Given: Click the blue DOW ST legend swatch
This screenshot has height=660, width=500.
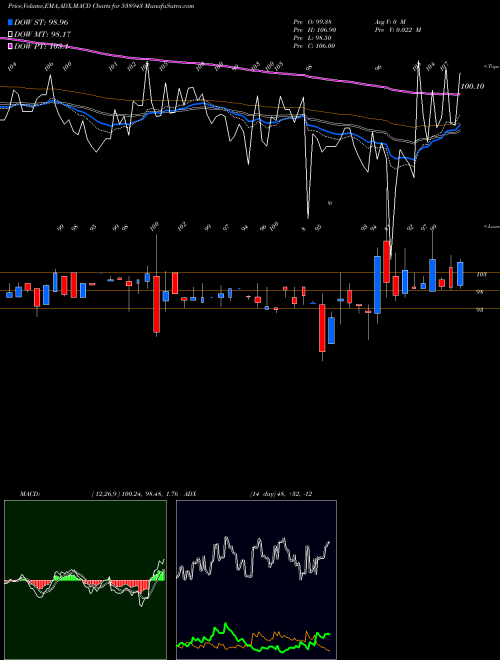Looking at the screenshot, I should [11, 22].
